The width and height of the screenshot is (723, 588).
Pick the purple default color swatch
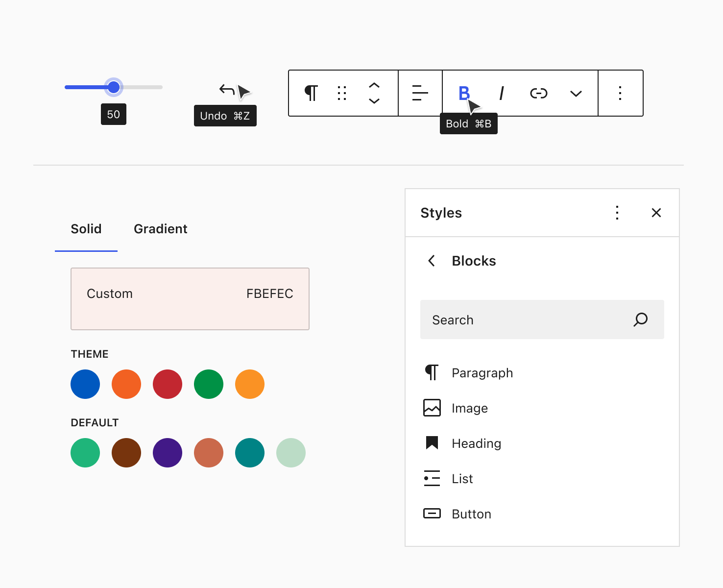tap(168, 453)
